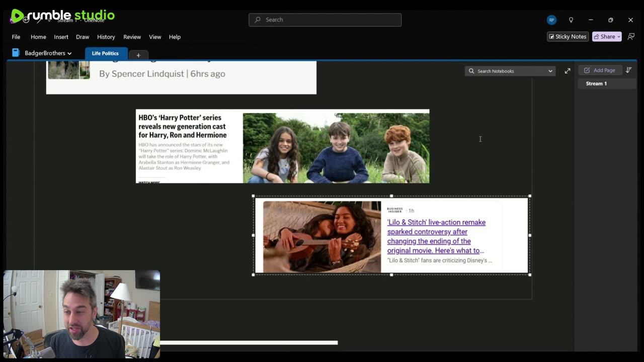Add a new section with the plus tab
Screen dimensions: 644x362
coord(138,55)
